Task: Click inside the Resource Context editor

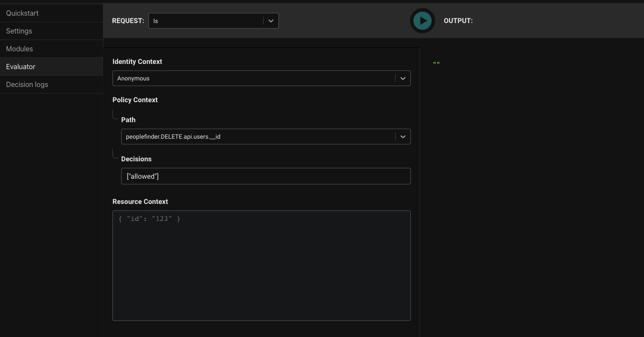Action: [261, 265]
